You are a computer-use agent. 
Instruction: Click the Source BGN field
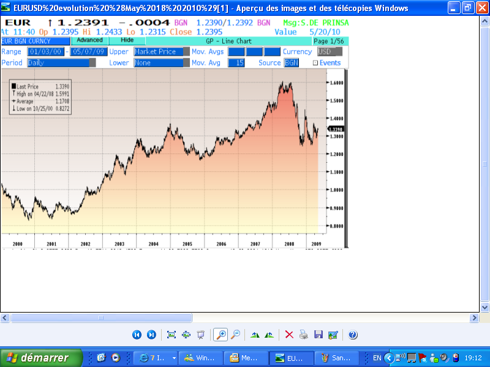[x=292, y=63]
